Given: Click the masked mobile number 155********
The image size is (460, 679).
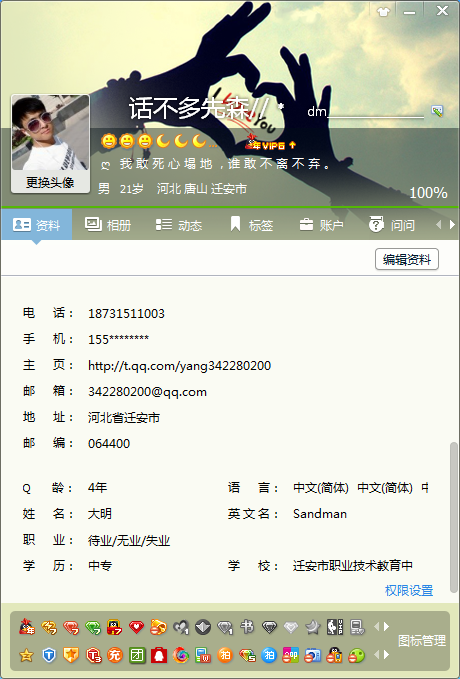Looking at the screenshot, I should pyautogui.click(x=118, y=339).
